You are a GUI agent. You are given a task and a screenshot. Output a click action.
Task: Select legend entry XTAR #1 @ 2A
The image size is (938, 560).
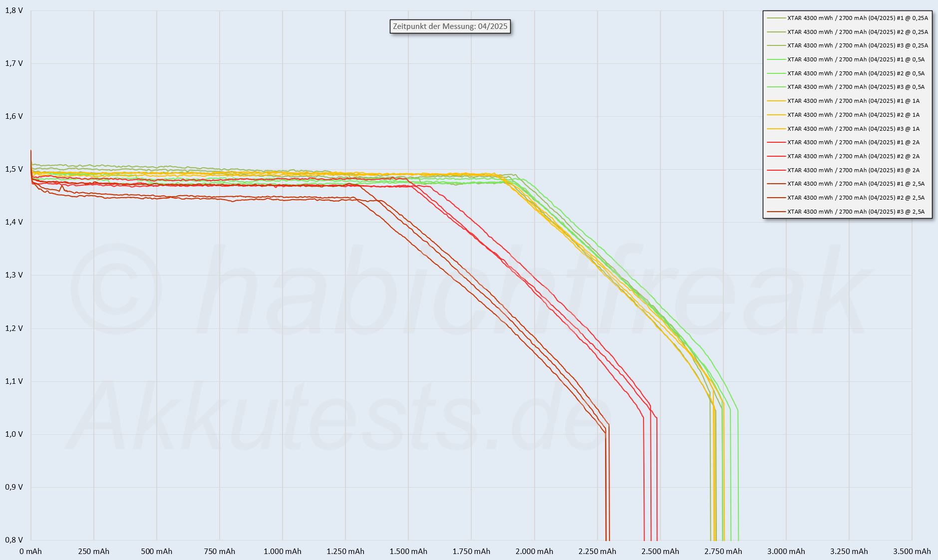843,142
